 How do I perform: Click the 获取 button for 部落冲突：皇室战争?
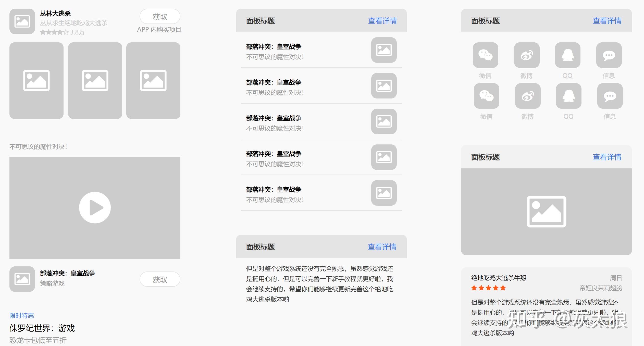pos(160,279)
